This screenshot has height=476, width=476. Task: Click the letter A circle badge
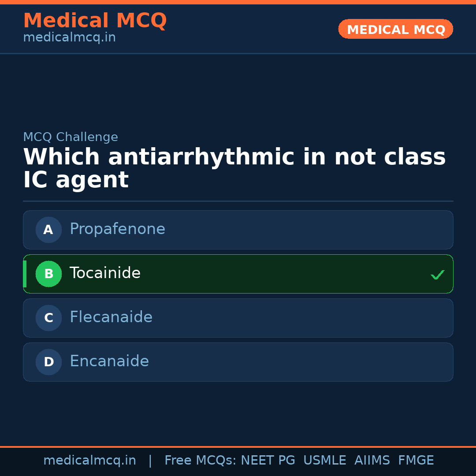[x=48, y=230]
